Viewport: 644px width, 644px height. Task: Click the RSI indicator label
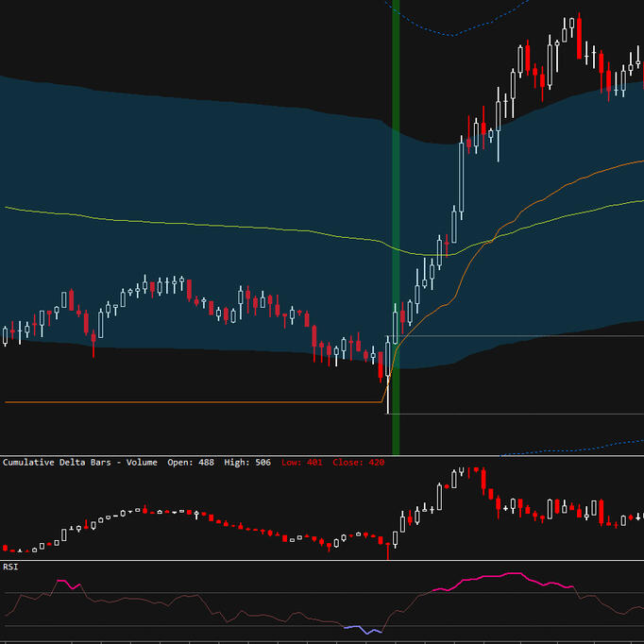pyautogui.click(x=10, y=567)
